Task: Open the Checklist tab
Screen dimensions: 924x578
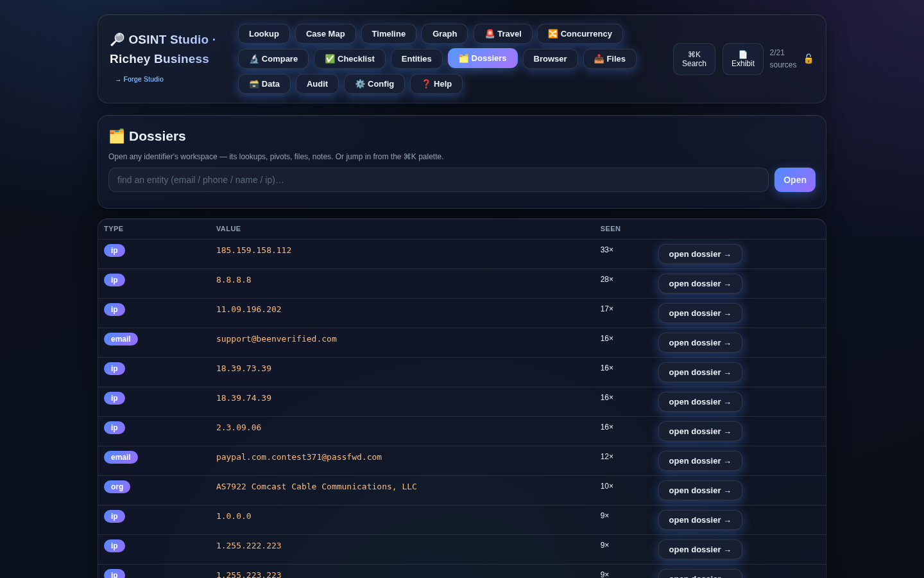Action: (350, 59)
